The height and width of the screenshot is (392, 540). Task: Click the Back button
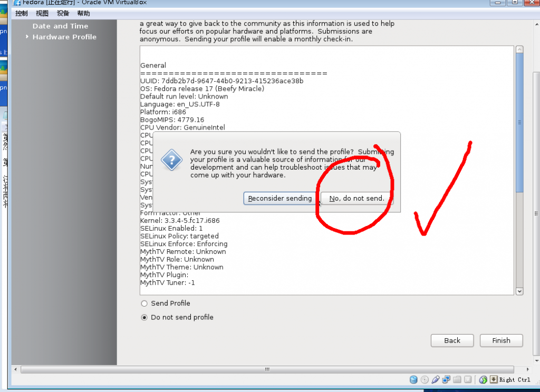pos(452,340)
